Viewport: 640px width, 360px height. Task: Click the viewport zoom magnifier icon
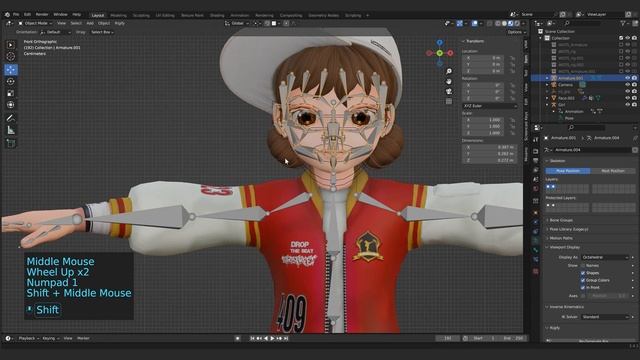click(449, 71)
